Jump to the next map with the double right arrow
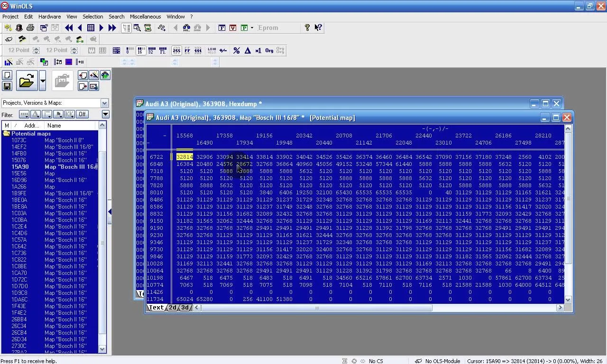Screen dimensions: 607x364 [112, 28]
